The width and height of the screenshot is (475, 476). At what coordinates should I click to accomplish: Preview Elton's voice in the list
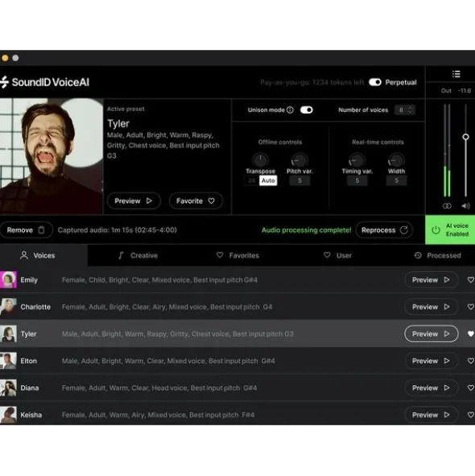[x=431, y=361]
